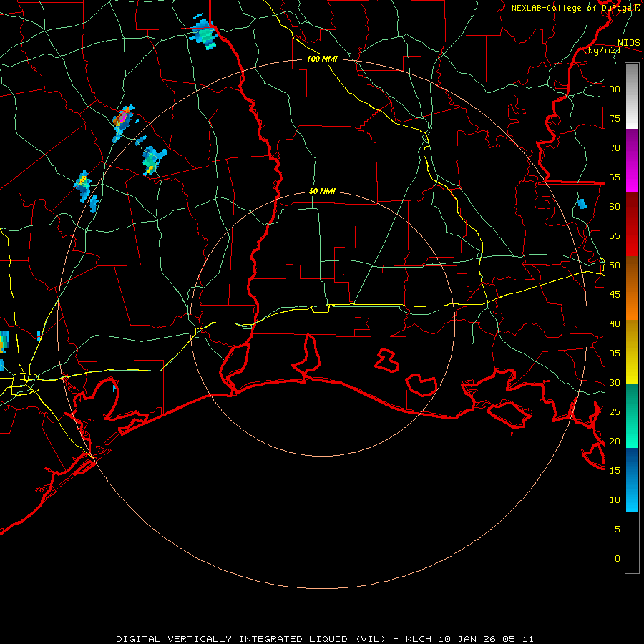Image resolution: width=644 pixels, height=644 pixels.
Task: Select the 35 value on the color scale
Action: [615, 353]
